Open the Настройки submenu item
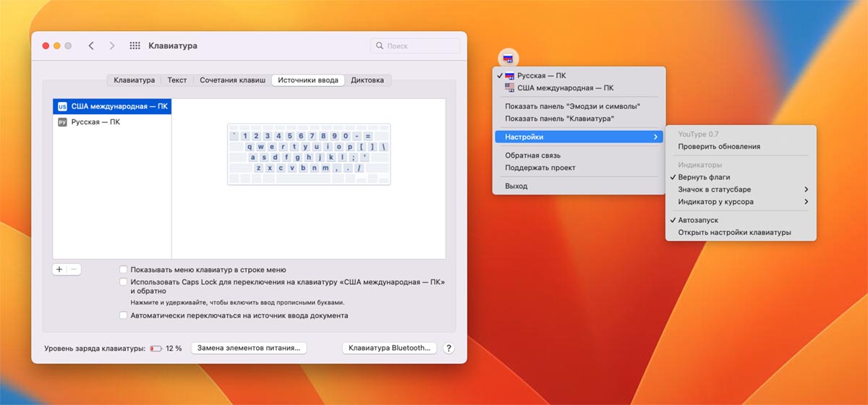The height and width of the screenshot is (405, 868). click(578, 137)
